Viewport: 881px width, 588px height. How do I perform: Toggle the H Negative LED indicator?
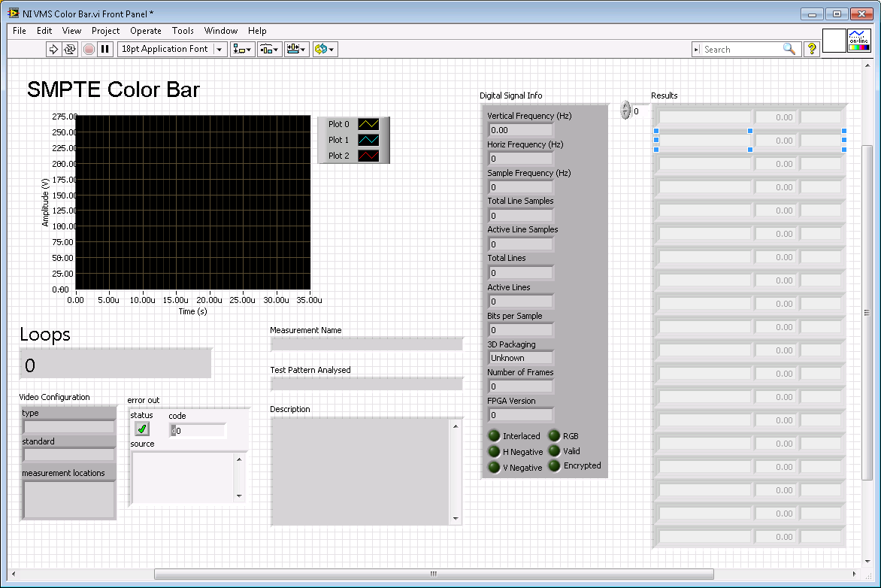click(x=494, y=452)
